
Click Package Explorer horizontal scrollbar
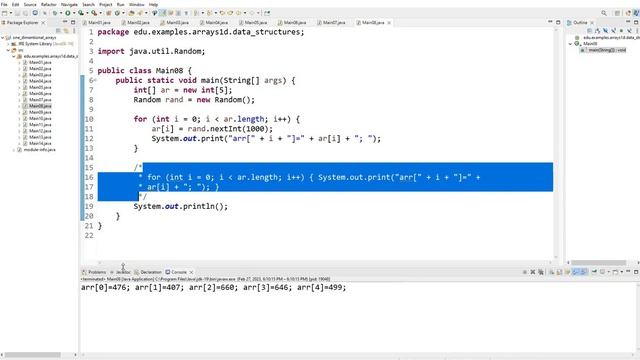tap(33, 355)
